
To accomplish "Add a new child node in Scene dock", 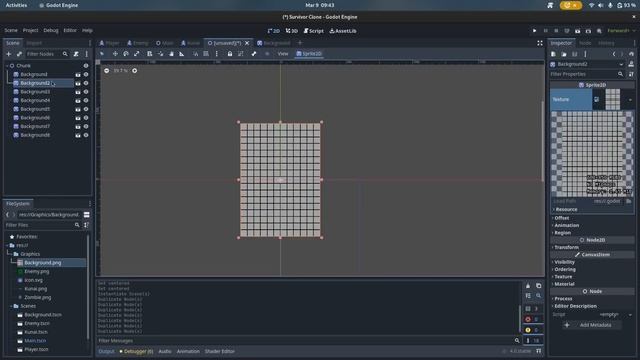I will point(9,54).
